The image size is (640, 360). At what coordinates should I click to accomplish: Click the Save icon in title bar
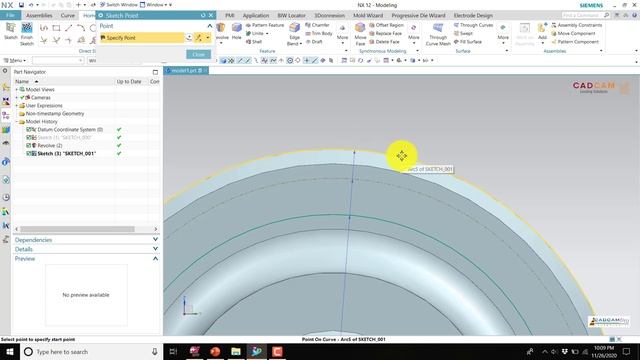point(21,5)
